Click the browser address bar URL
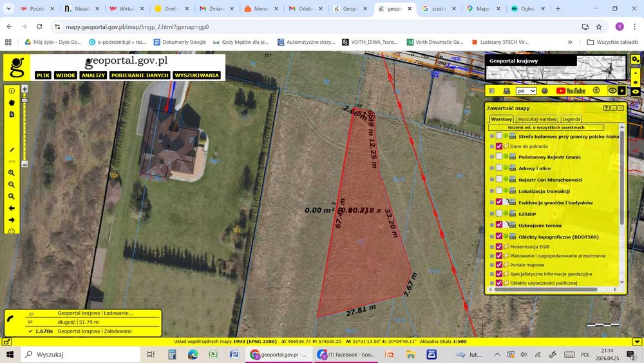The width and height of the screenshot is (644, 363). 137,26
